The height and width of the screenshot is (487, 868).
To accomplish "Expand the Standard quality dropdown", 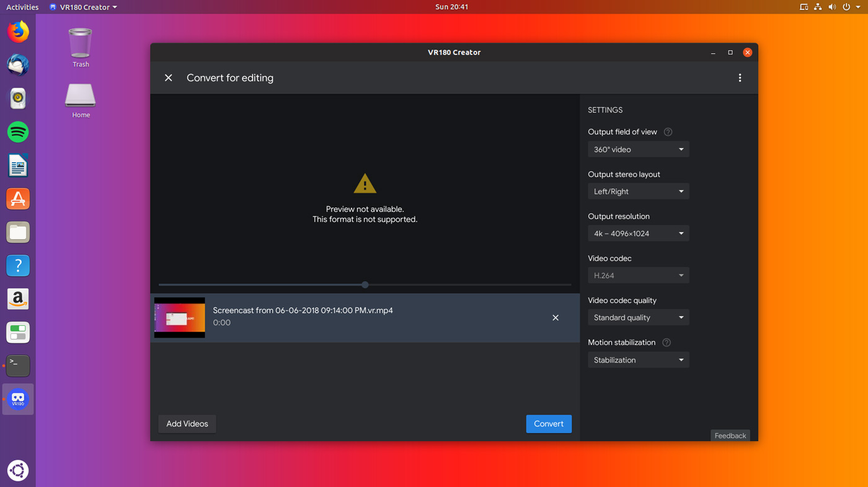I will coord(638,318).
